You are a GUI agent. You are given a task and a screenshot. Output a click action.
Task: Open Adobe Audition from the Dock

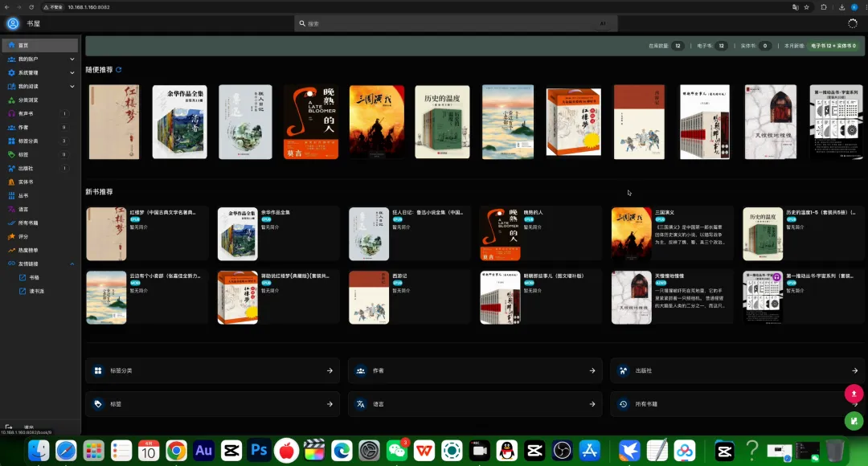click(203, 451)
